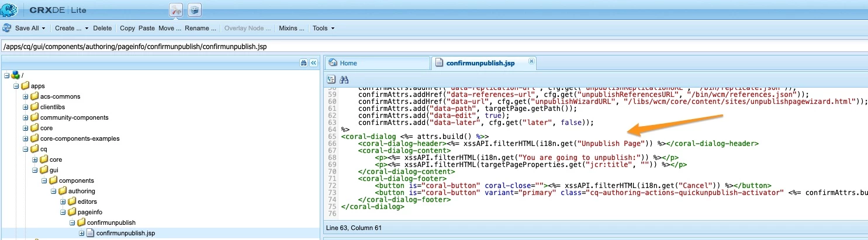
Task: Open the Create... menu
Action: point(71,28)
